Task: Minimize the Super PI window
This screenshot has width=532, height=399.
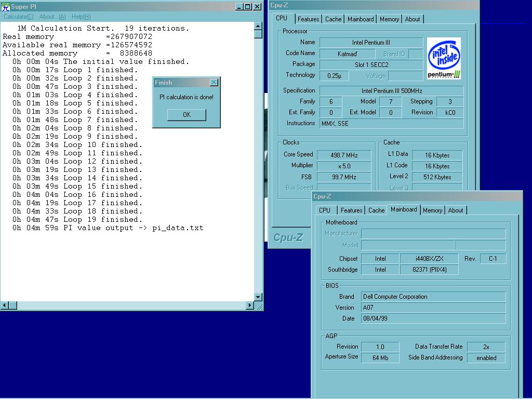Action: 239,6
